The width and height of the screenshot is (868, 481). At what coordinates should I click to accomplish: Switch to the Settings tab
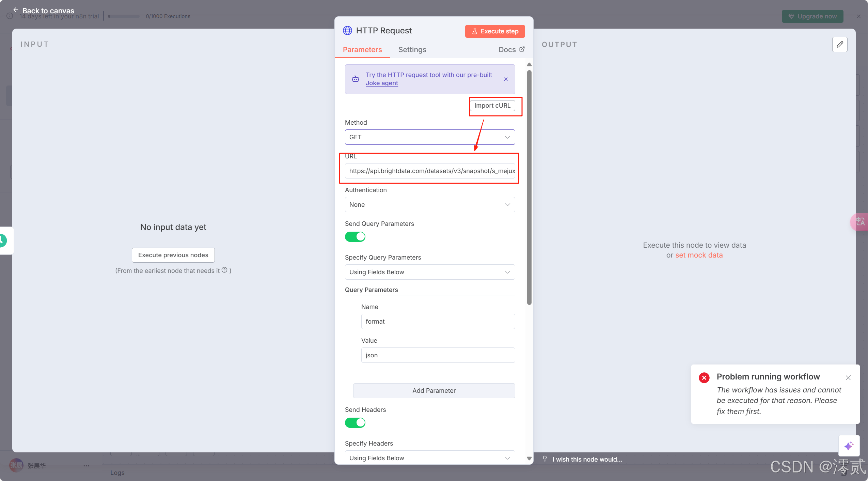(x=412, y=50)
